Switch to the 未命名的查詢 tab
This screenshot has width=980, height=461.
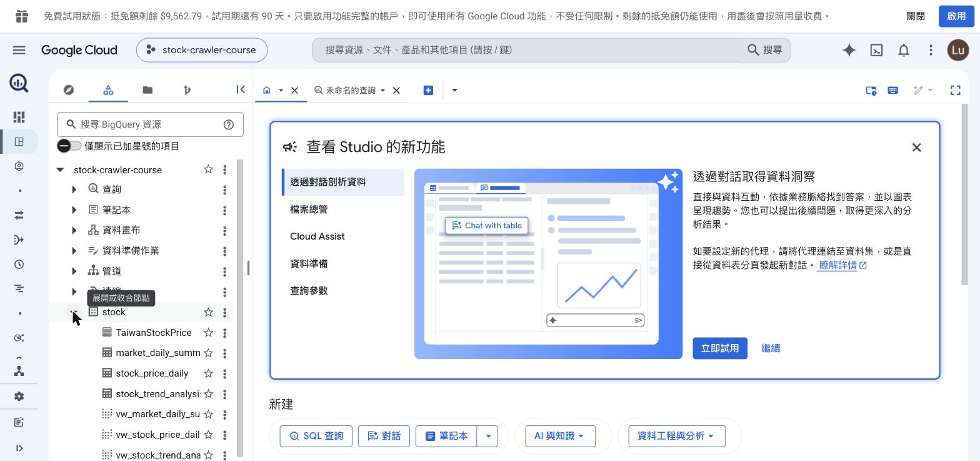pyautogui.click(x=350, y=90)
